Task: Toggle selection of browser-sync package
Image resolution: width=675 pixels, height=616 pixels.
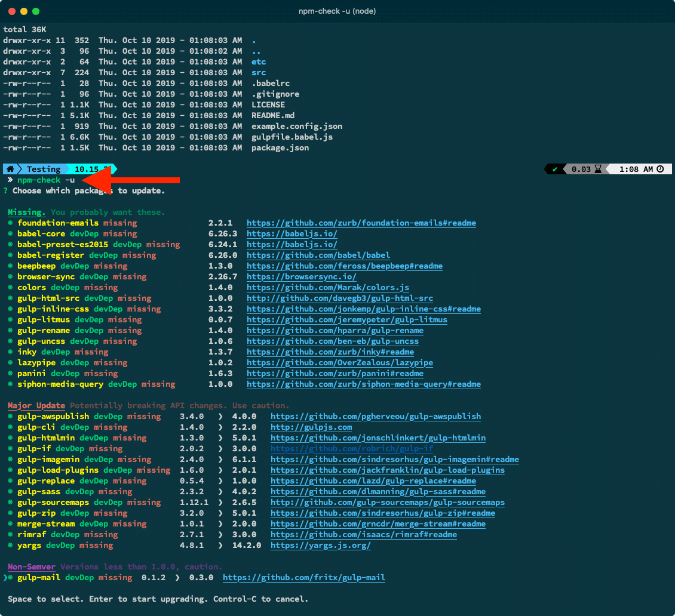Action: 10,276
